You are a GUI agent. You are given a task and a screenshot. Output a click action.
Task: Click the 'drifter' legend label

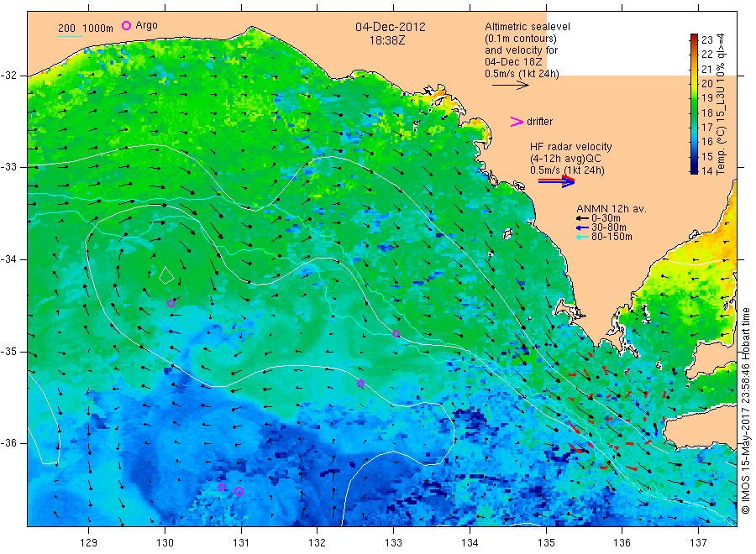539,122
